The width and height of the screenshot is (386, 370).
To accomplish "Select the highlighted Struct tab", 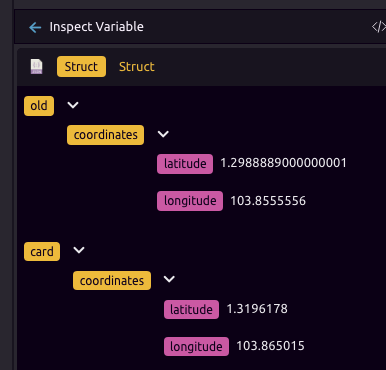I will coord(81,67).
